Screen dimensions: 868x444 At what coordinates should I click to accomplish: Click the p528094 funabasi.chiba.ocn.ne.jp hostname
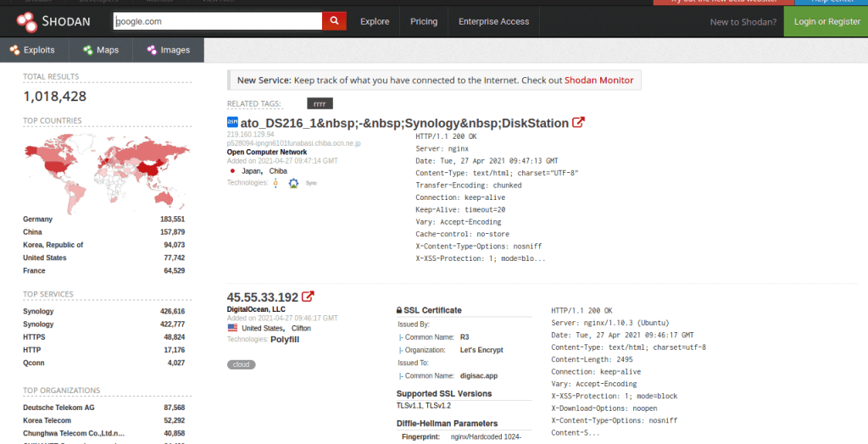pyautogui.click(x=293, y=143)
